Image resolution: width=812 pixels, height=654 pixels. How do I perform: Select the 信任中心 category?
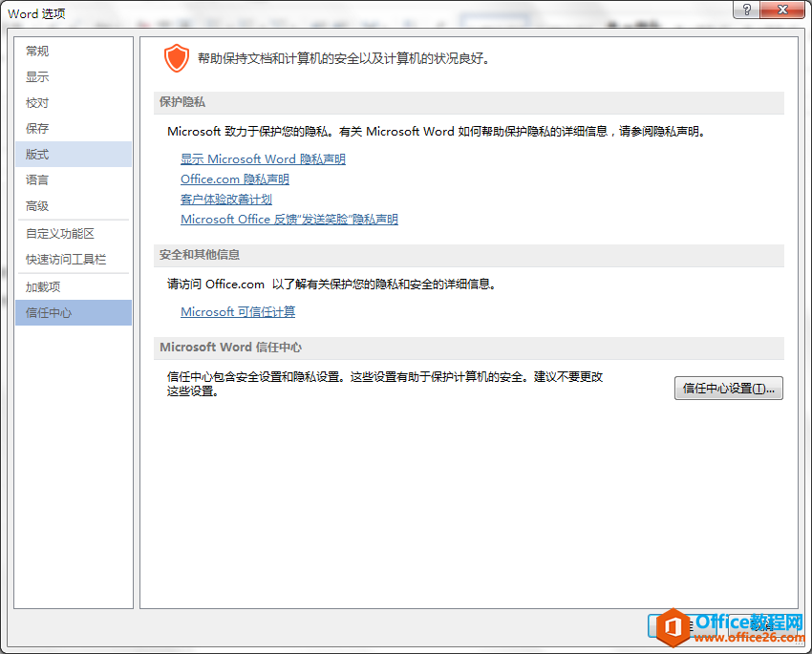[x=73, y=312]
